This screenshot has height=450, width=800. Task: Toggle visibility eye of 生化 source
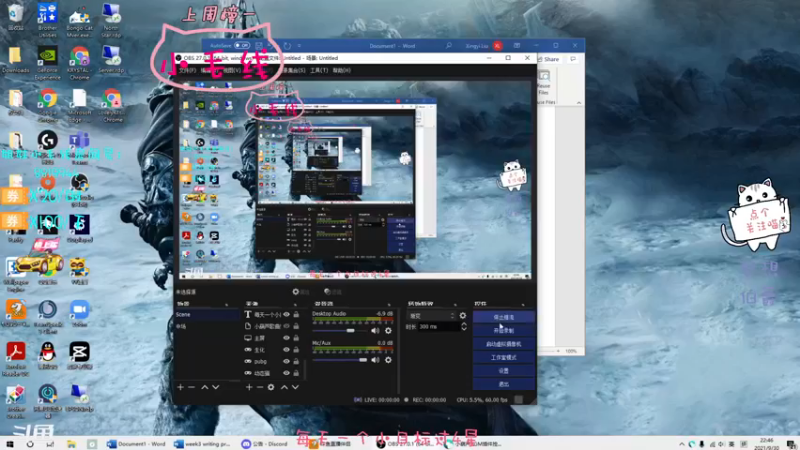pos(286,349)
